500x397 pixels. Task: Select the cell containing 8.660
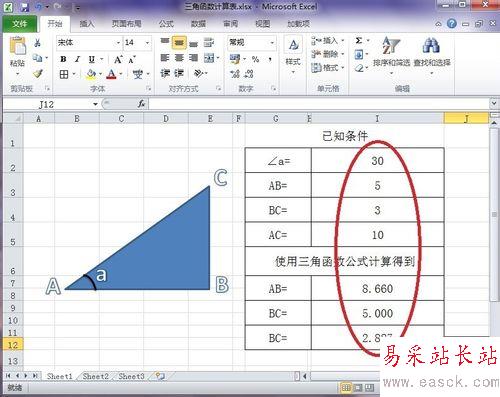378,288
